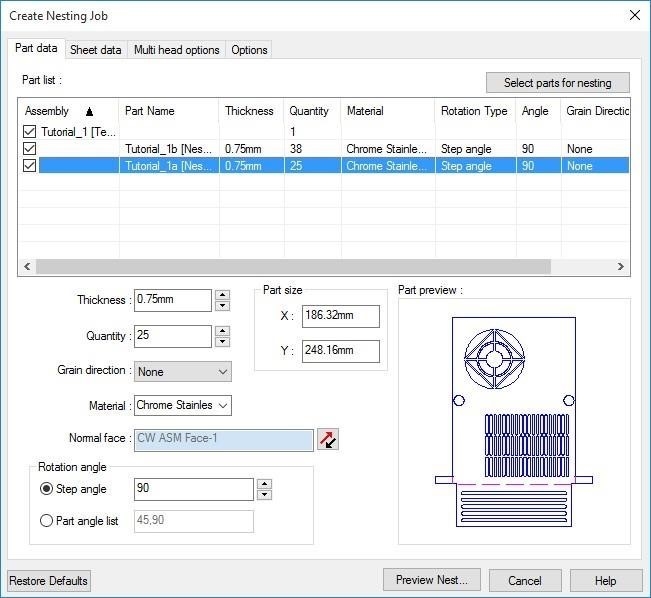Select the Part angle list radio button
The image size is (651, 598).
click(x=46, y=520)
